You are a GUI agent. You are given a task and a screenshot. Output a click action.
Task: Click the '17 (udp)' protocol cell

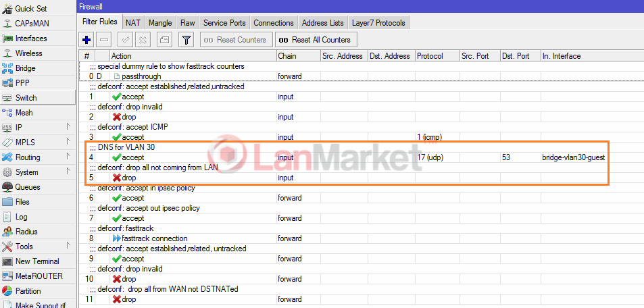pos(430,157)
